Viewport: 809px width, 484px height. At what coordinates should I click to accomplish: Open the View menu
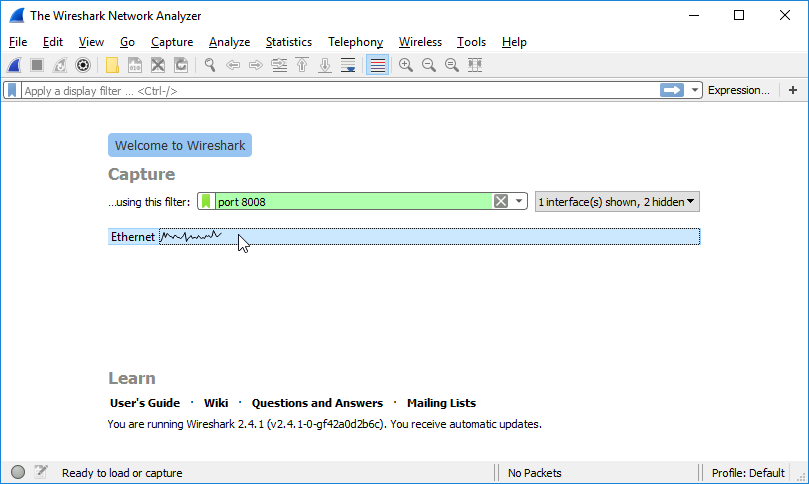pos(91,42)
